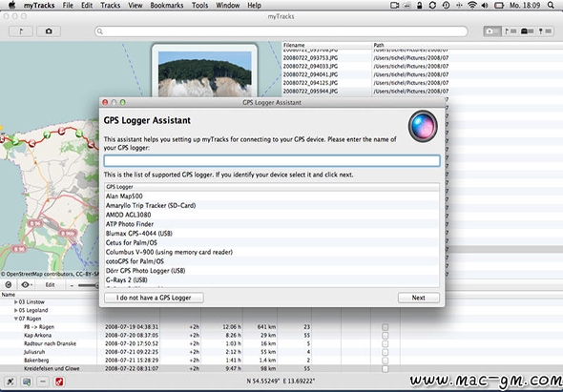Switch to the flag list view
Image resolution: width=563 pixels, height=392 pixels.
[x=511, y=31]
